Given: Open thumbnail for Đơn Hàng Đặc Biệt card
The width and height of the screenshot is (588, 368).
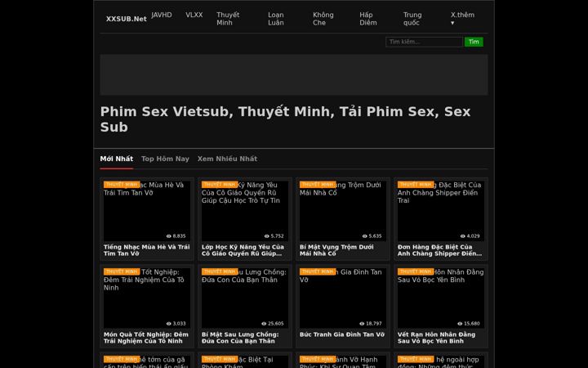Looking at the screenshot, I should pos(441,211).
